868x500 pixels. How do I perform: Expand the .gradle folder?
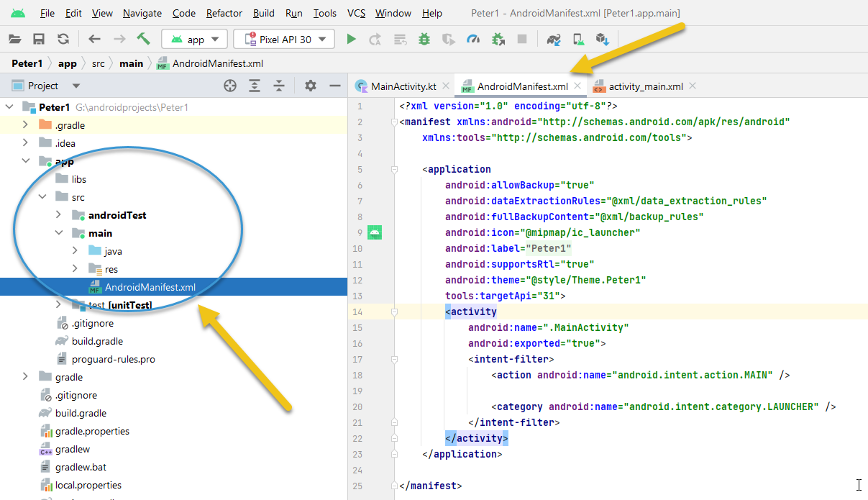[25, 125]
